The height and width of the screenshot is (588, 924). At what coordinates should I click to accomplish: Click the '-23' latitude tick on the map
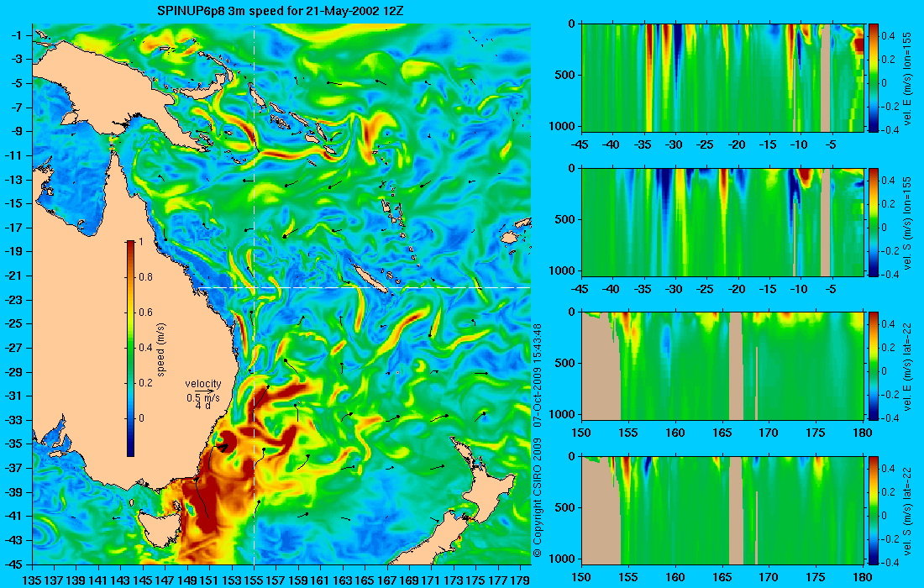[14, 300]
